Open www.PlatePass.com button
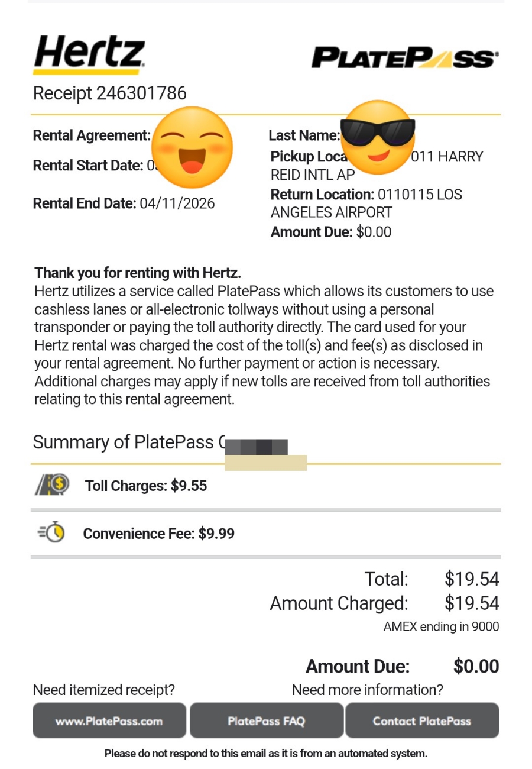This screenshot has width=532, height=769. point(109,721)
